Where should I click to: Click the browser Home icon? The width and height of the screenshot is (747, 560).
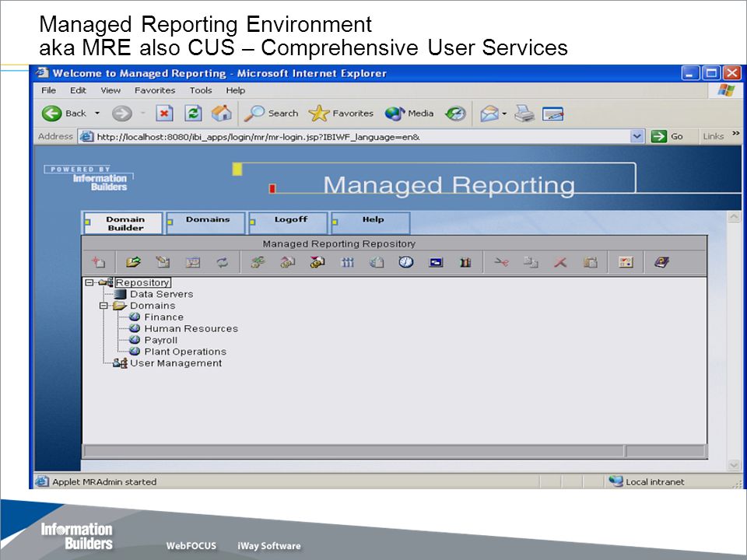pyautogui.click(x=222, y=114)
